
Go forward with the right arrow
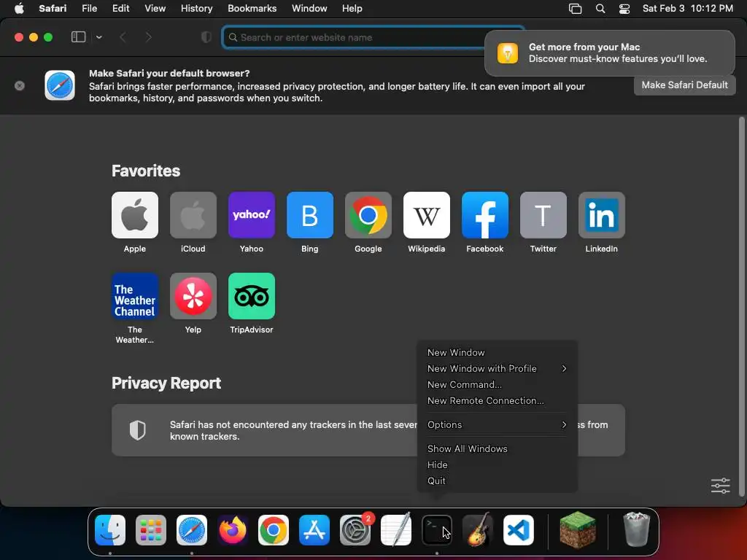(x=148, y=37)
